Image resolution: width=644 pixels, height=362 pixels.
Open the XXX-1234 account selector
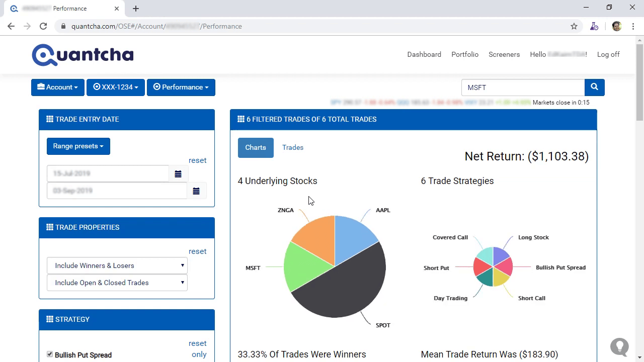(116, 87)
